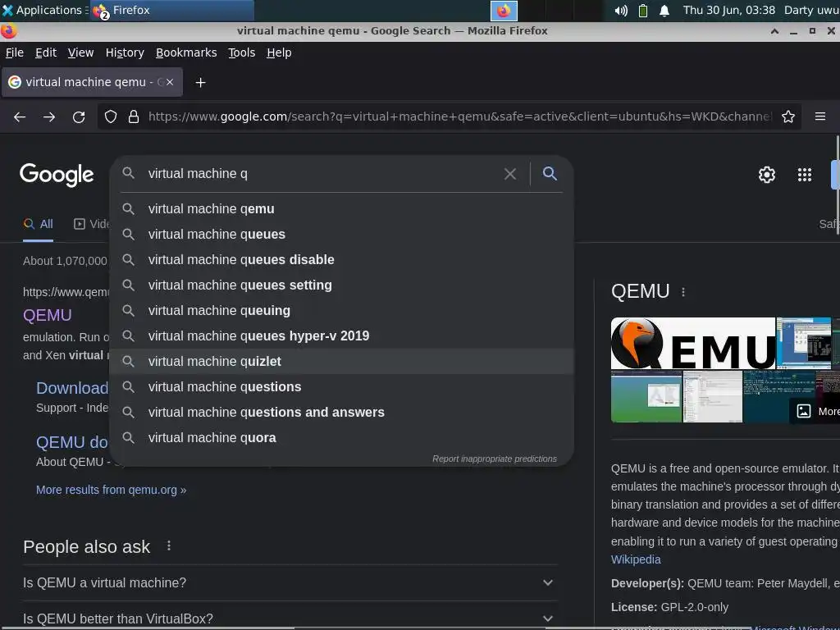The width and height of the screenshot is (840, 630).
Task: Open People also ask options menu
Action: coord(169,546)
